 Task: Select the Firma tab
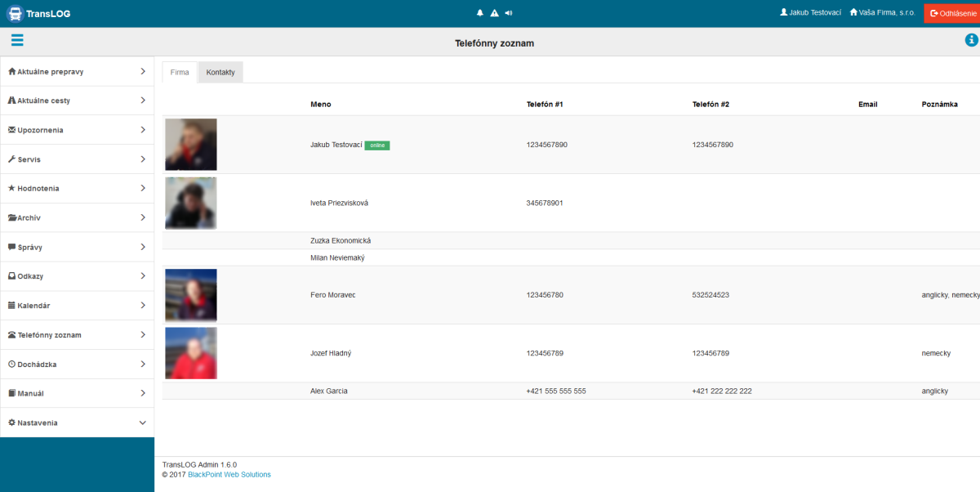(180, 72)
